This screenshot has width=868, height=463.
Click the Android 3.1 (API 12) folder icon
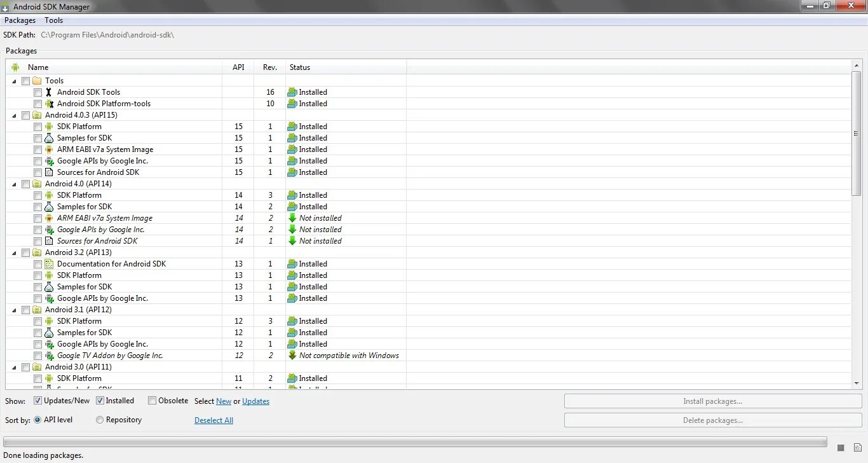(x=37, y=310)
